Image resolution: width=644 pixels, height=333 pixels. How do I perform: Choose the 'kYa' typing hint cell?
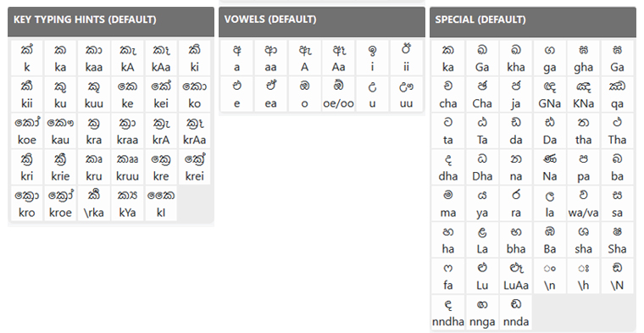(x=127, y=203)
